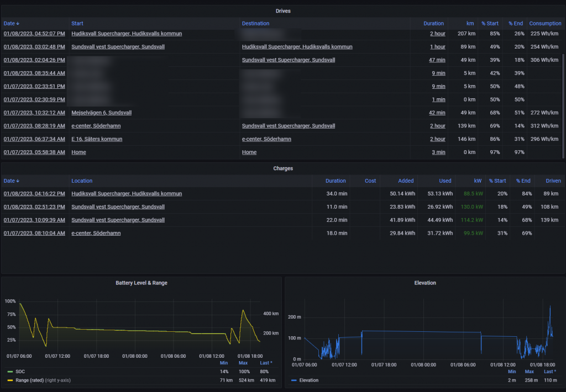The width and height of the screenshot is (566, 392).
Task: Click the 42 min duration link in Drives
Action: (437, 113)
